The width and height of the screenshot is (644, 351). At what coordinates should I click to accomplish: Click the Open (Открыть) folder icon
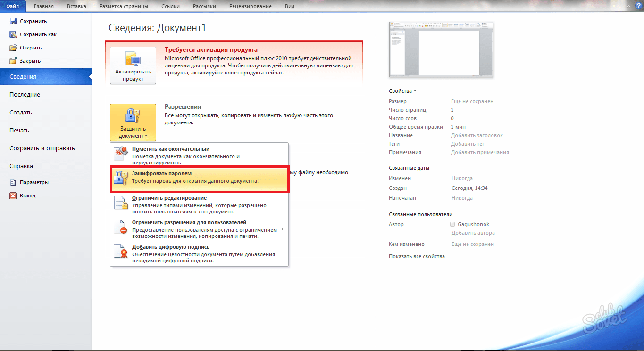click(13, 48)
